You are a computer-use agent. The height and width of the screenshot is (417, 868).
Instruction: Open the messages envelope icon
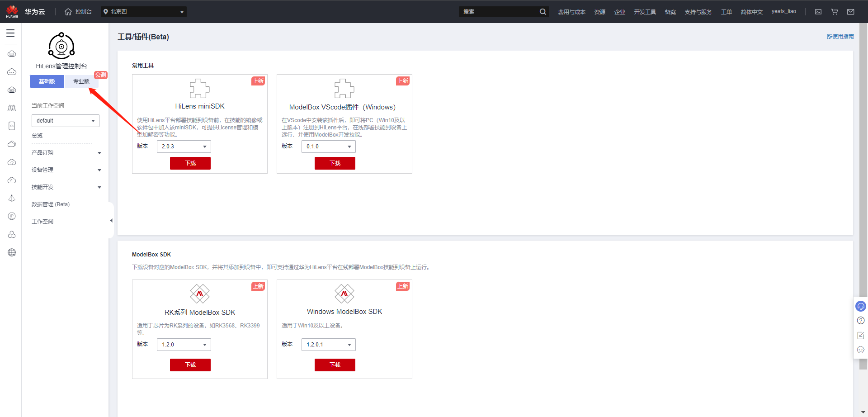pos(851,12)
